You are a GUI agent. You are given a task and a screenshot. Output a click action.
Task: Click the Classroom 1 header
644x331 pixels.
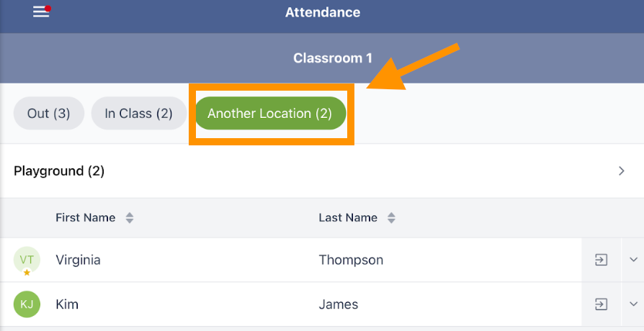[x=328, y=58]
